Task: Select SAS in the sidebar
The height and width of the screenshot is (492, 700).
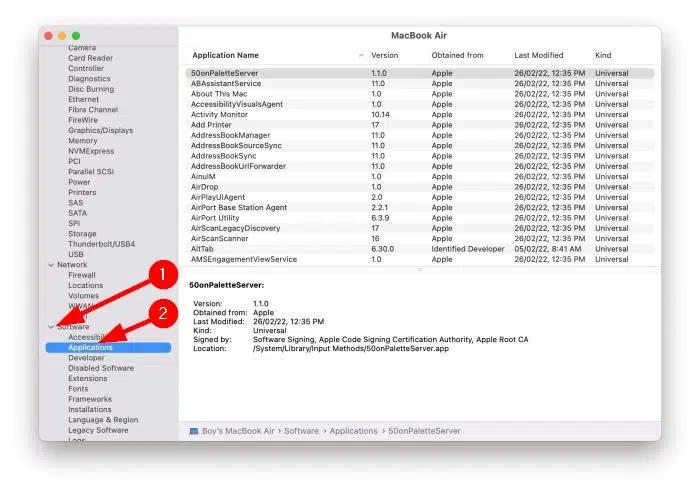Action: [75, 203]
